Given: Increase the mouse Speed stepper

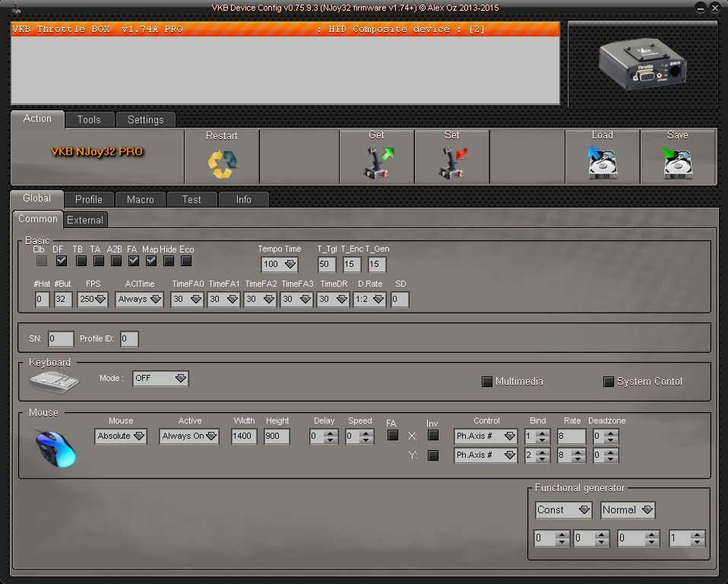Looking at the screenshot, I should click(366, 433).
